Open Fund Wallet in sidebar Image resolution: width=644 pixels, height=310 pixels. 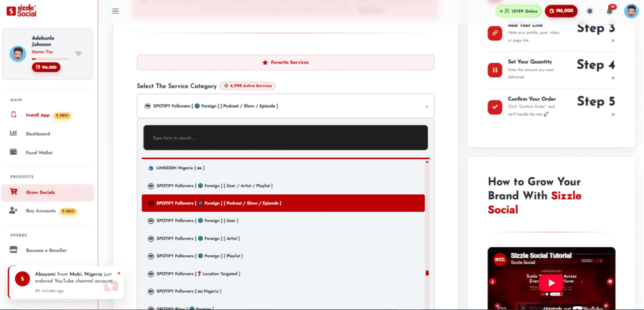(39, 153)
